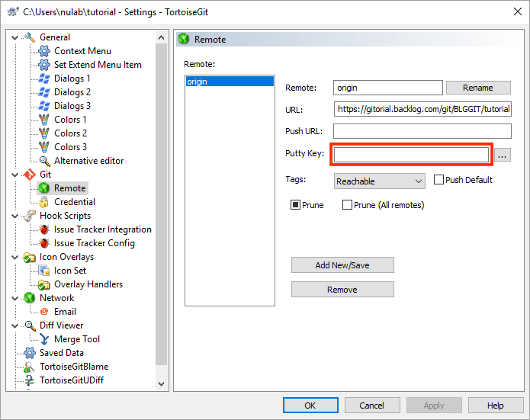530x420 pixels.
Task: Open Help for settings dialog
Action: [496, 405]
